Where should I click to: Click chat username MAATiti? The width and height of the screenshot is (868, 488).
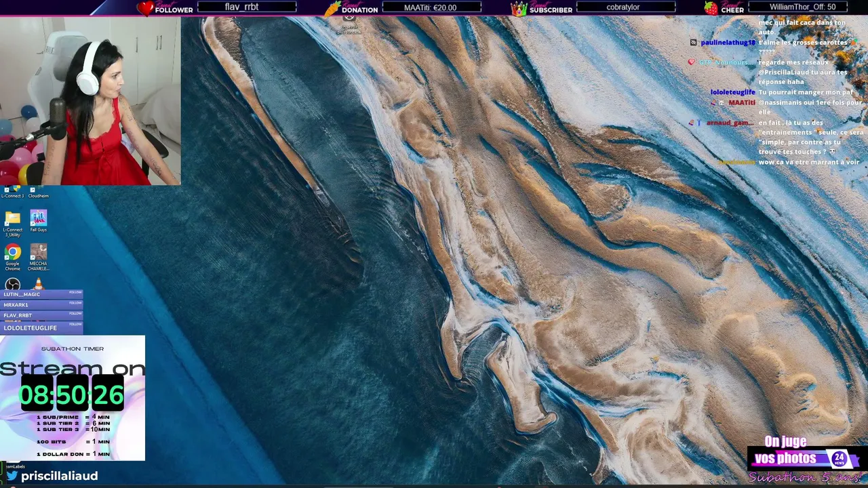tap(742, 102)
